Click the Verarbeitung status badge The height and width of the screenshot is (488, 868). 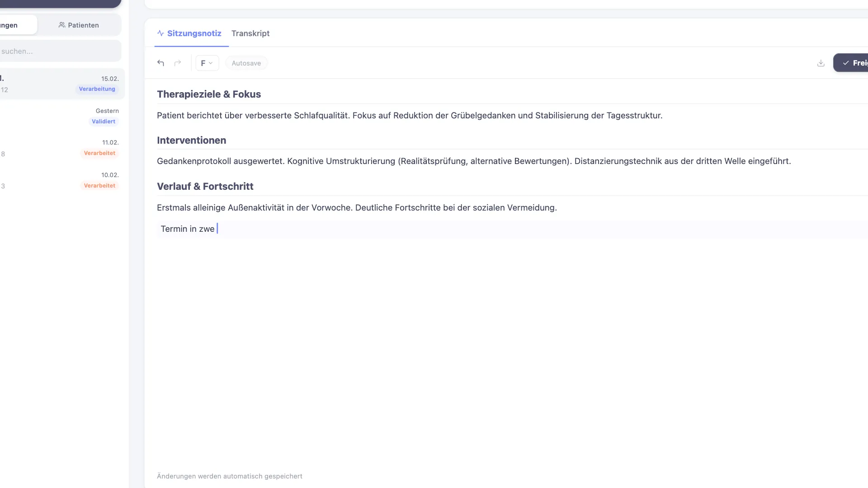[x=97, y=89]
